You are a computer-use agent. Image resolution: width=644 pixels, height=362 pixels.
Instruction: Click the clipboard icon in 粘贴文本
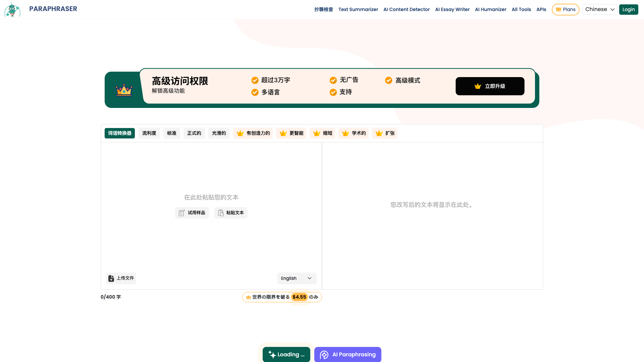point(221,213)
